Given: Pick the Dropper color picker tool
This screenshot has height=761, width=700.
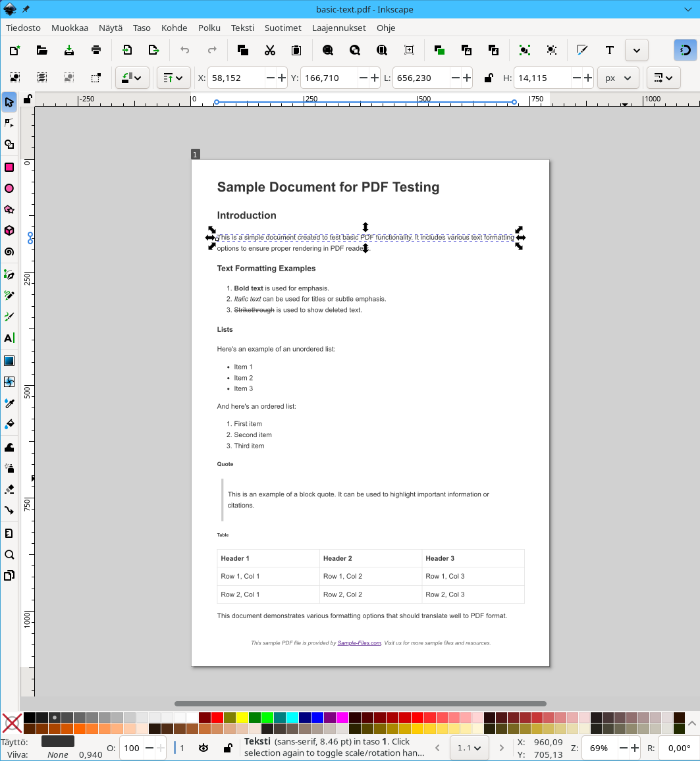Looking at the screenshot, I should click(x=9, y=403).
